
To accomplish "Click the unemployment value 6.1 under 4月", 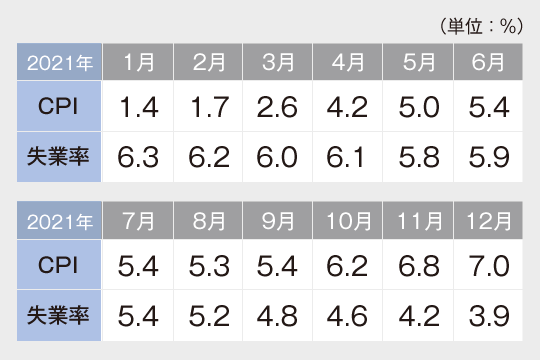I will click(x=347, y=157).
